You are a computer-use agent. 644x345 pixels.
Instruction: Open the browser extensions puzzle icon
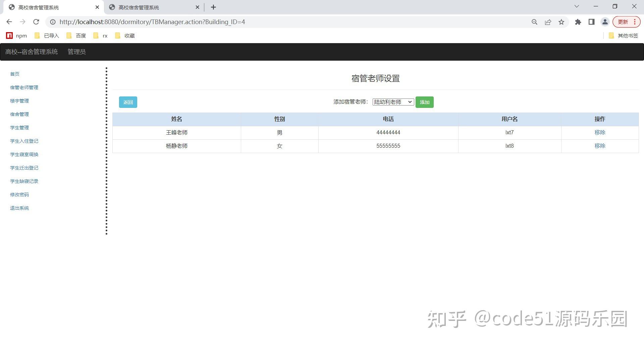[578, 22]
